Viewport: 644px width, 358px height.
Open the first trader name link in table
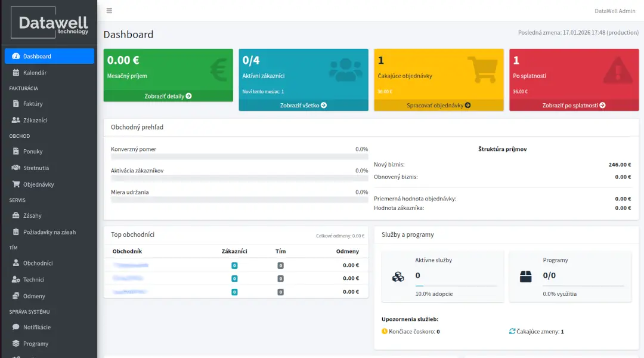pos(131,265)
